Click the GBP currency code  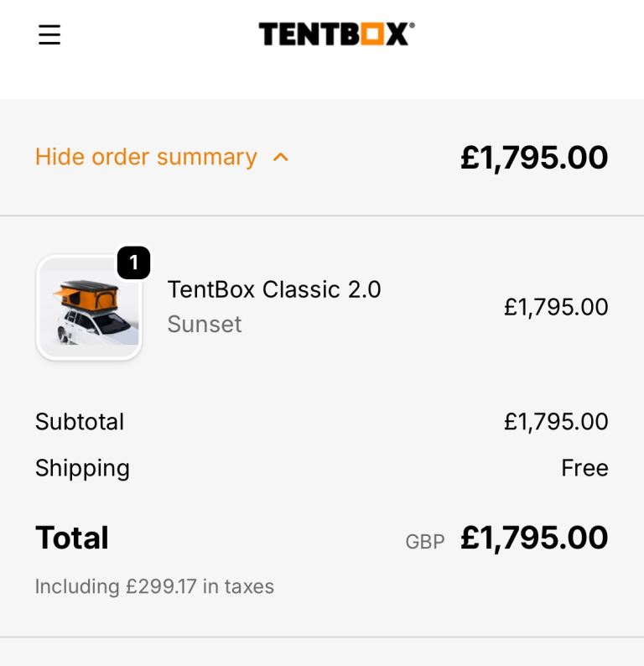point(424,542)
